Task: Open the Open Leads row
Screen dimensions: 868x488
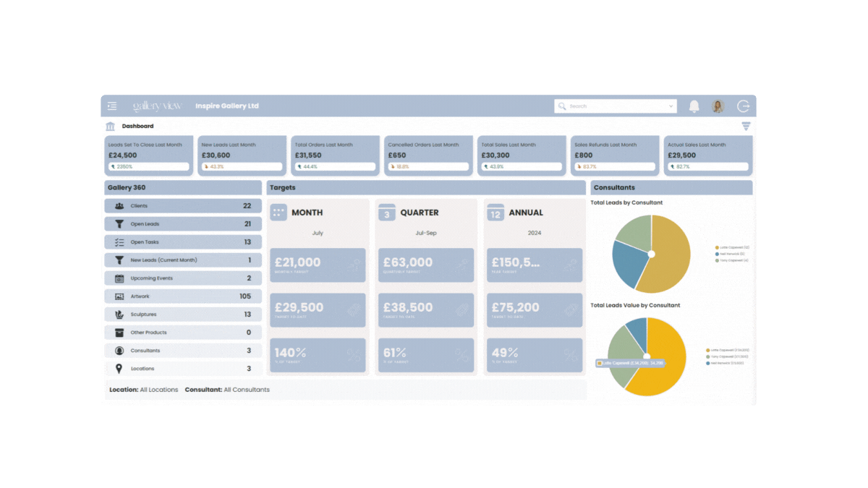Action: (x=183, y=224)
